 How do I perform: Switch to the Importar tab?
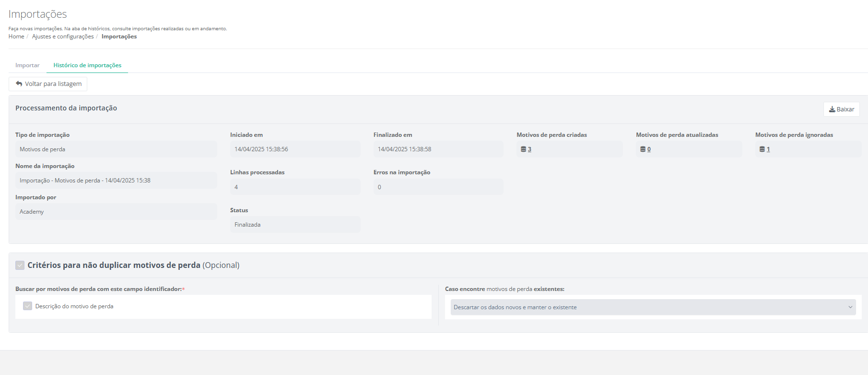click(x=27, y=65)
